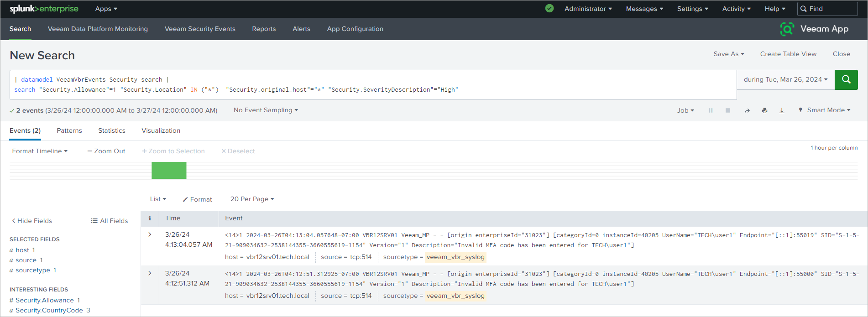
Task: Expand the 4:12:51 AM event row
Action: pyautogui.click(x=150, y=273)
